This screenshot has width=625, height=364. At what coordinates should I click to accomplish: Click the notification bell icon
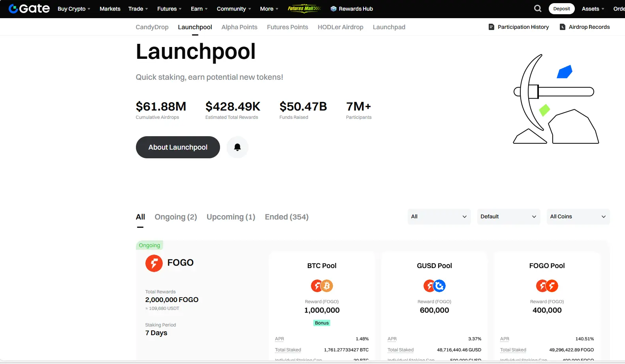(x=237, y=147)
